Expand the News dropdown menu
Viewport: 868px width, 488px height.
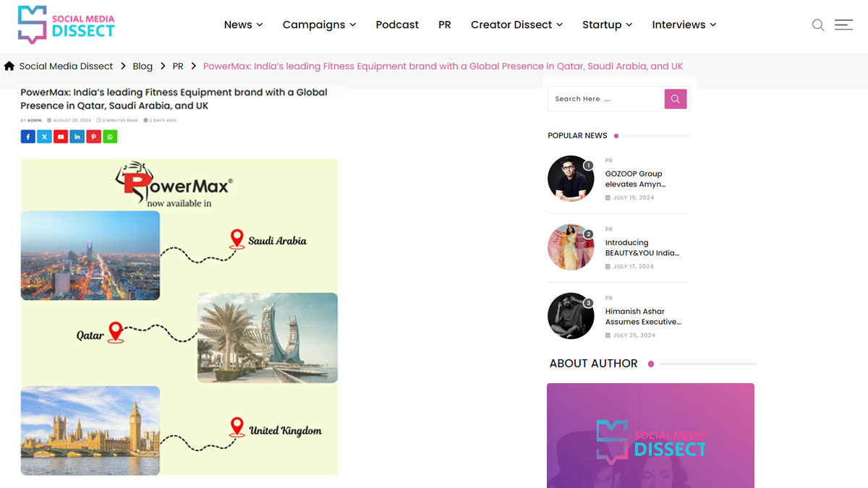(x=243, y=25)
